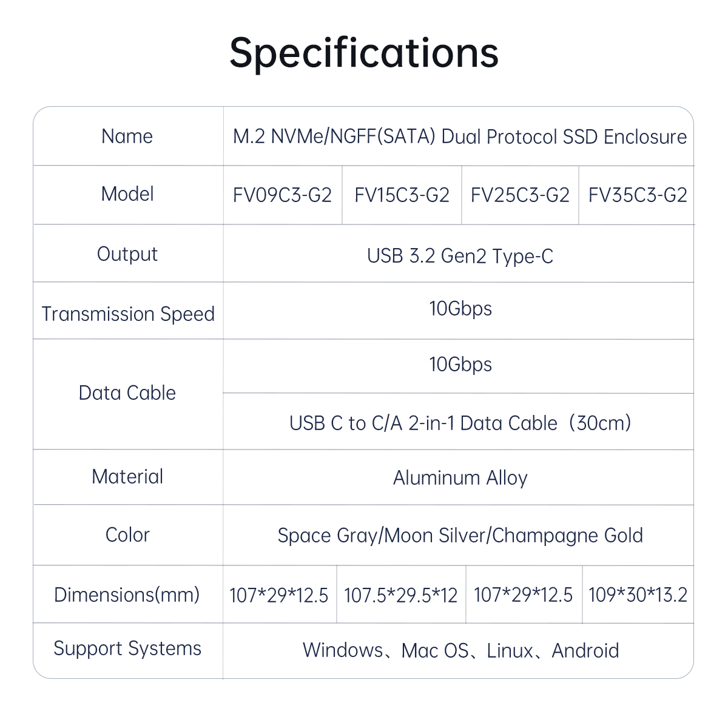Select the Space Gray/Moon Silver/Champagne Gold text
This screenshot has width=728, height=728.
pyautogui.click(x=460, y=536)
